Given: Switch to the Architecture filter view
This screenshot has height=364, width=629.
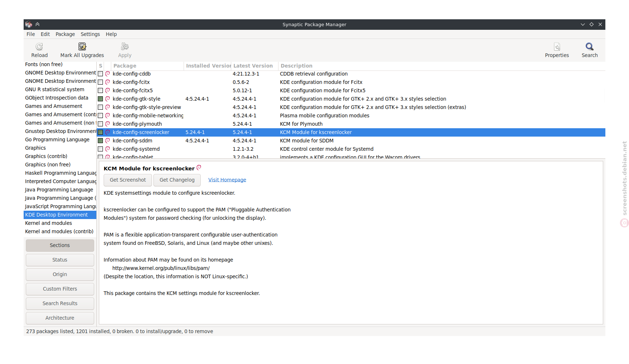Looking at the screenshot, I should coord(60,318).
